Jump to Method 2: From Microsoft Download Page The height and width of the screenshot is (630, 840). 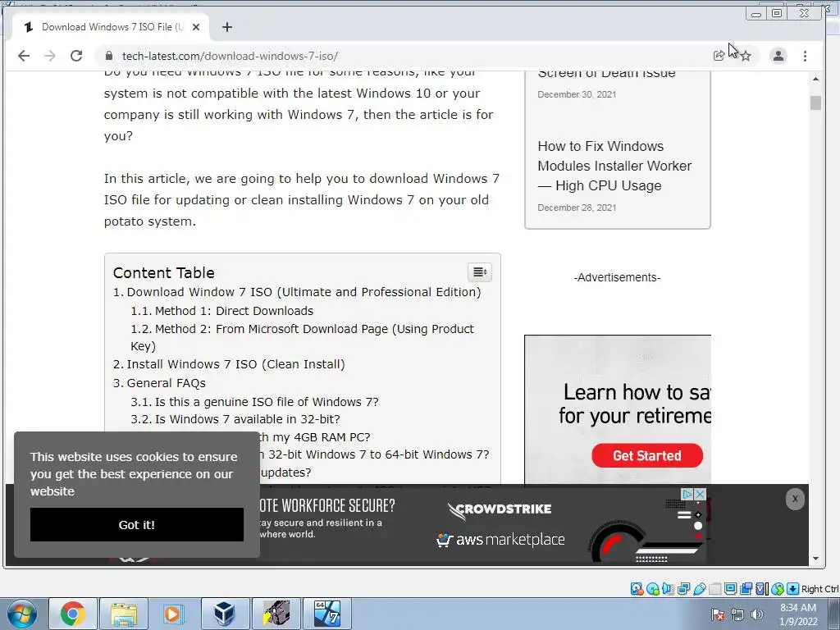point(302,337)
